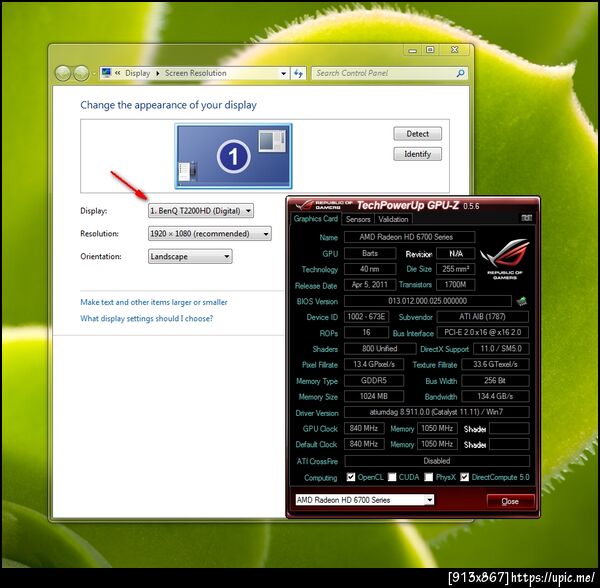Open the Orientation dropdown set to Landscape

[190, 256]
